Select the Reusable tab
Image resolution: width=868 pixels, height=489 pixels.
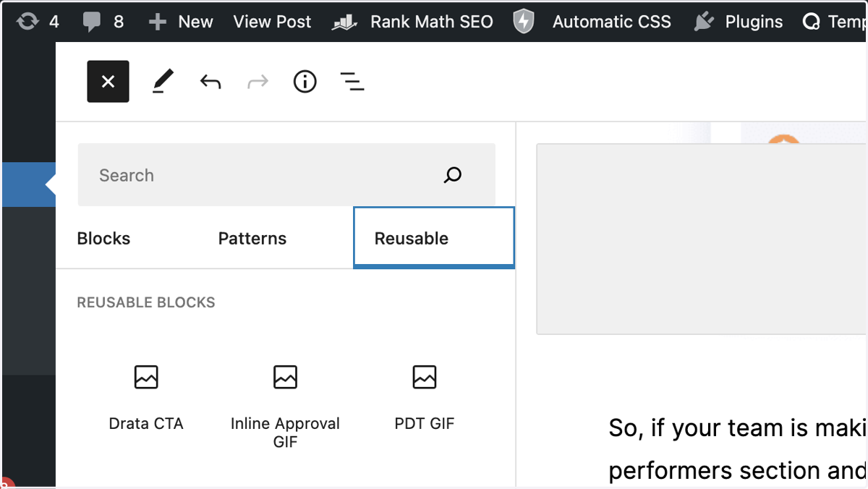tap(434, 238)
